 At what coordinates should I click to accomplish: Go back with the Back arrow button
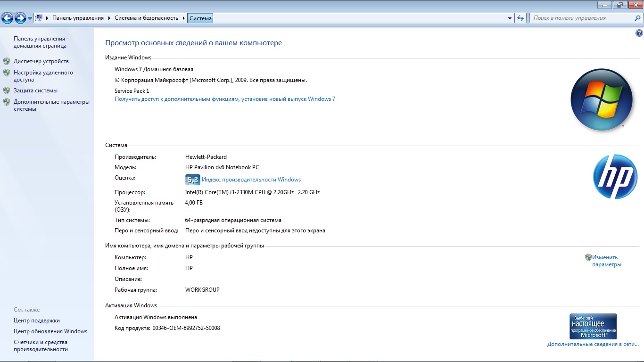(8, 18)
